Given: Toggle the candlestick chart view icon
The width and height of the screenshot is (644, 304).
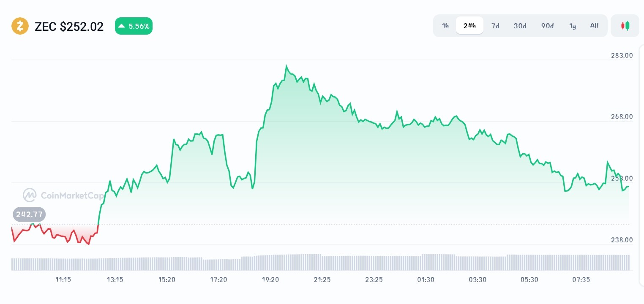Looking at the screenshot, I should (x=625, y=26).
